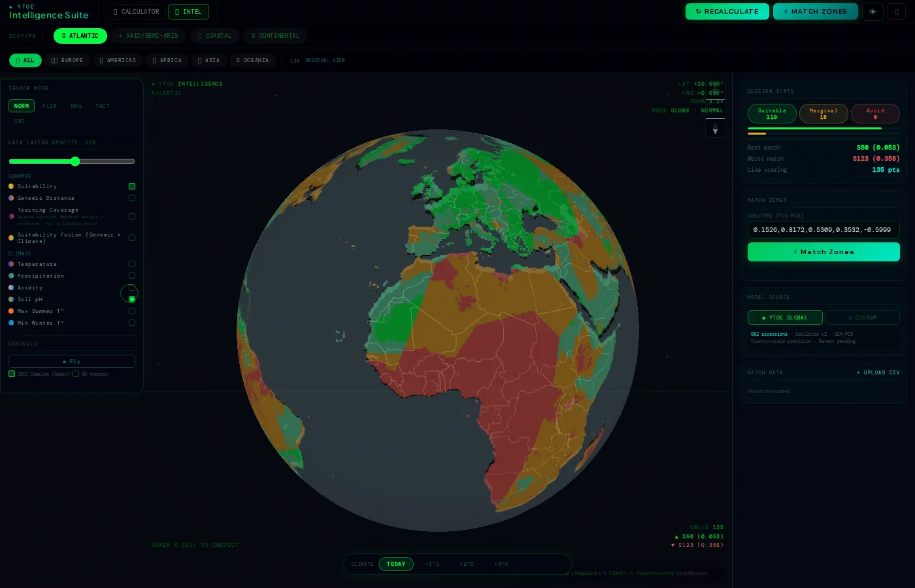
Task: Toggle the Training Coverage layer checkbox
Action: pos(132,216)
